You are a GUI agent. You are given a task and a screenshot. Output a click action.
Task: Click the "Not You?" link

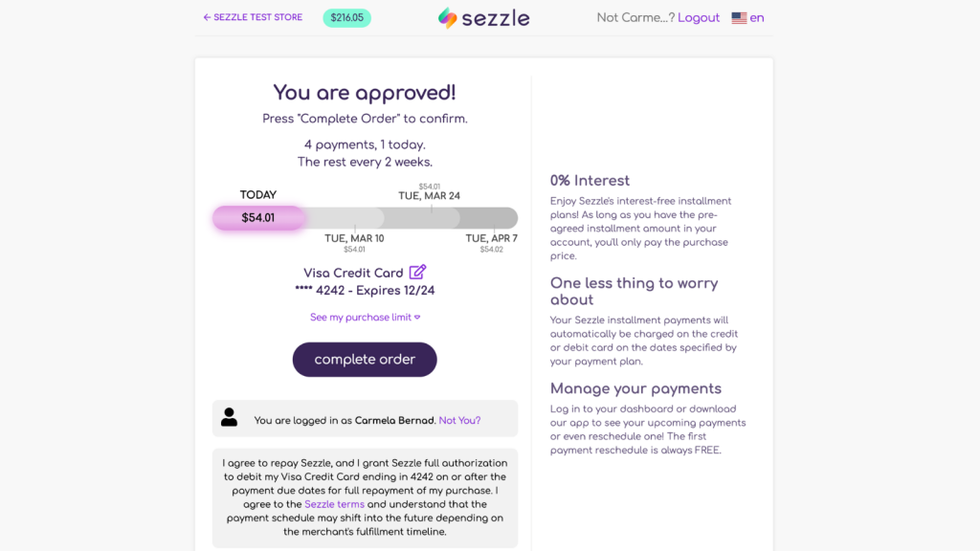point(457,419)
